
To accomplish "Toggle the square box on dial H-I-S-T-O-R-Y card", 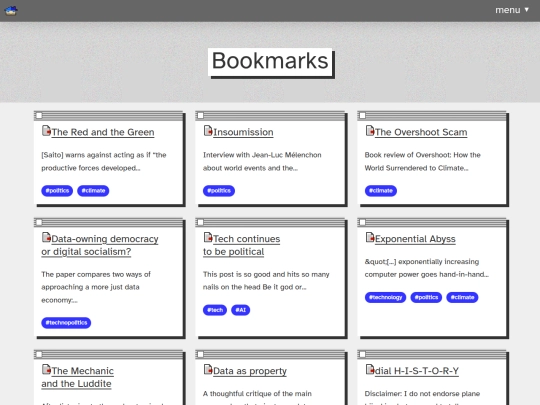I will point(363,354).
